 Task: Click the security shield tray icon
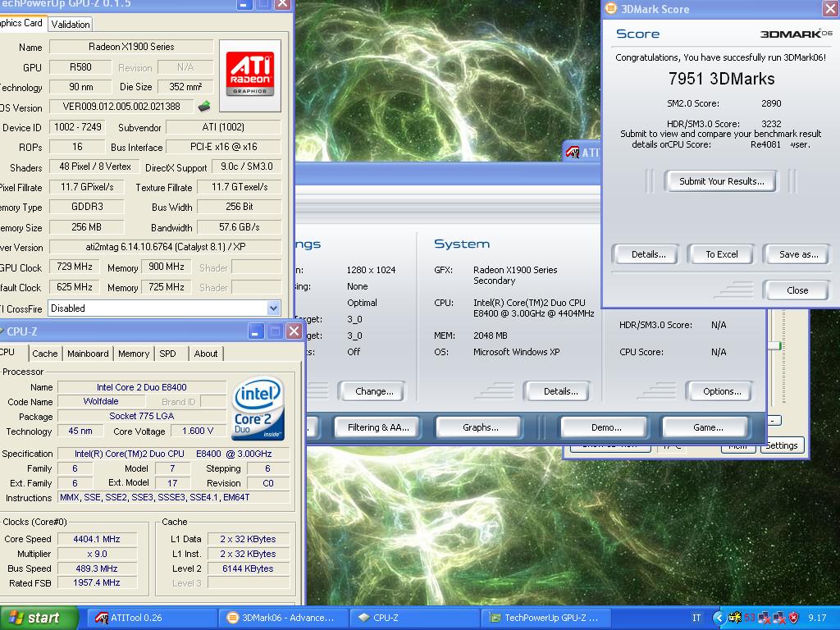793,618
